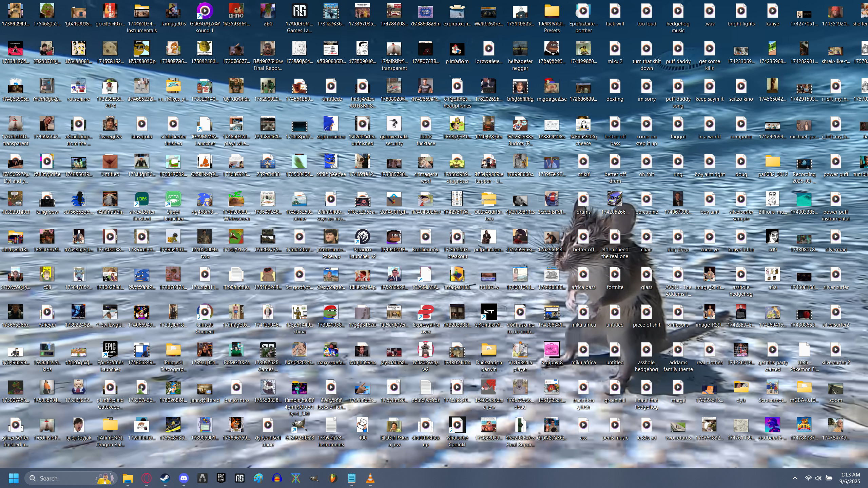
Task: Open File Explorer from the taskbar
Action: (128, 478)
